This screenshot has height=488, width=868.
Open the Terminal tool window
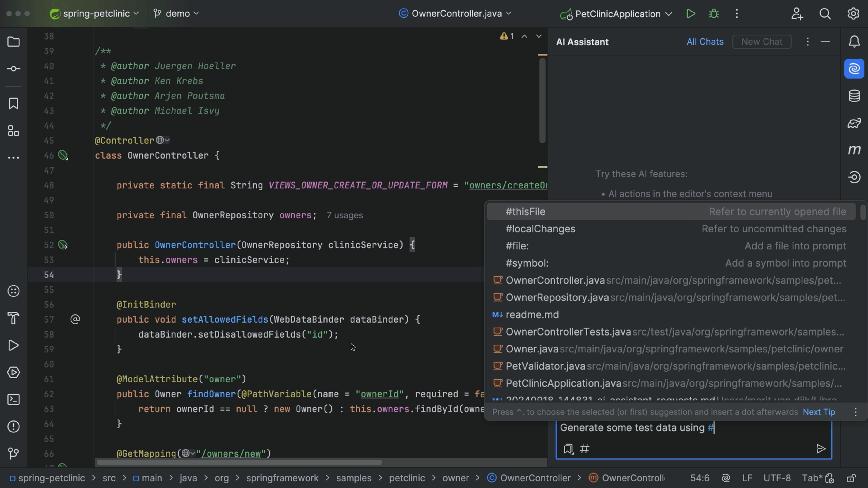14,399
